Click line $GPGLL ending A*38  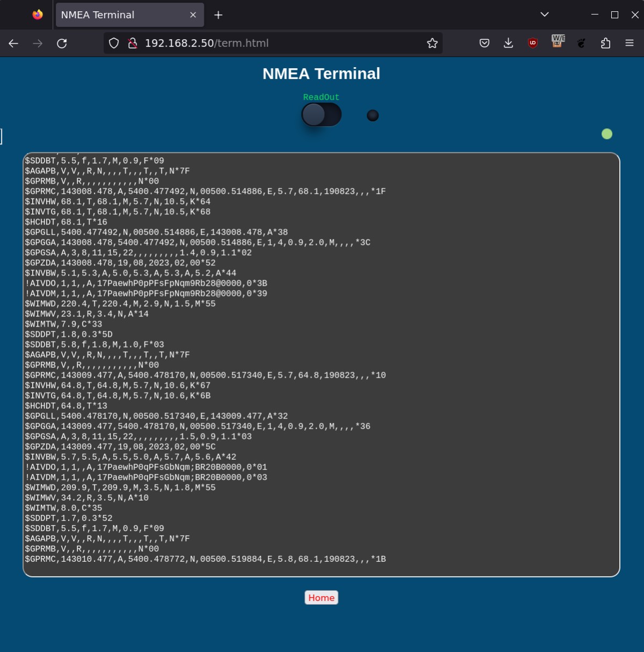click(x=156, y=233)
